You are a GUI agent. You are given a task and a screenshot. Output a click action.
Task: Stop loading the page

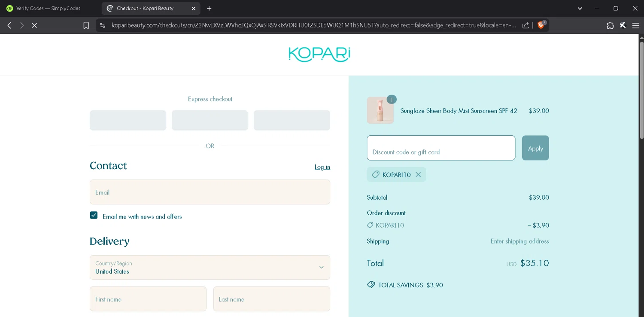(34, 25)
